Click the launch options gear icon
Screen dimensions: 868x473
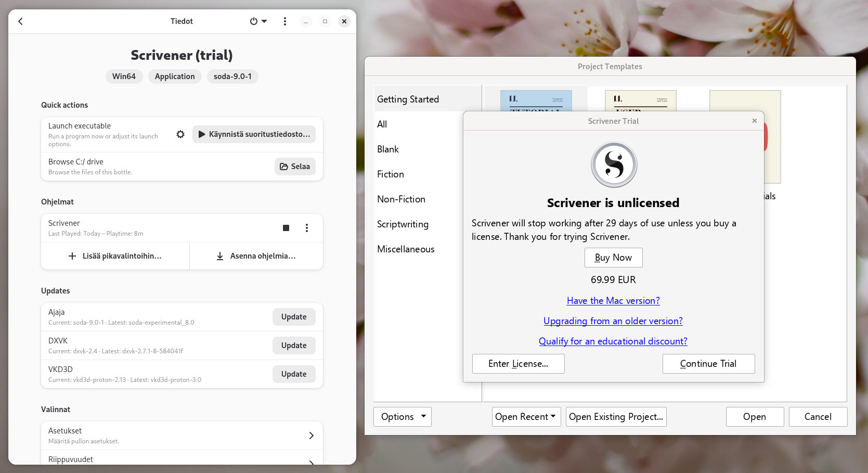click(180, 134)
